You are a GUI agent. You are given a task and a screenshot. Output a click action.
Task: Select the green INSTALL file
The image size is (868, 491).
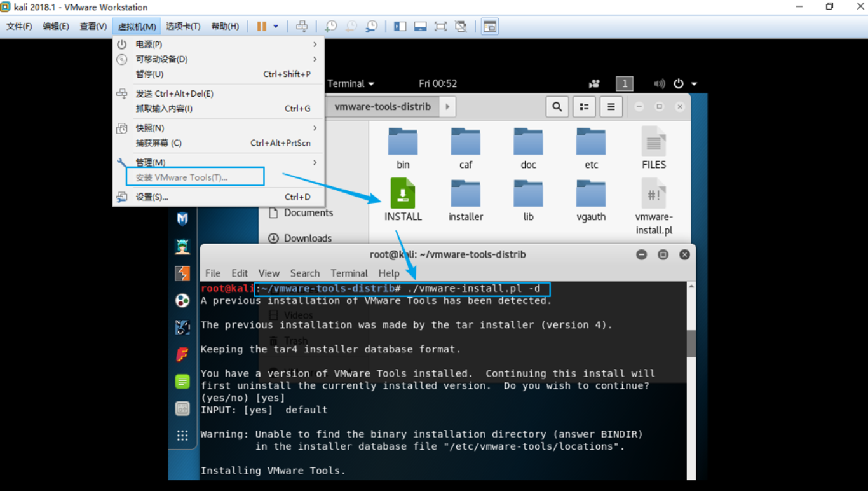pyautogui.click(x=403, y=200)
